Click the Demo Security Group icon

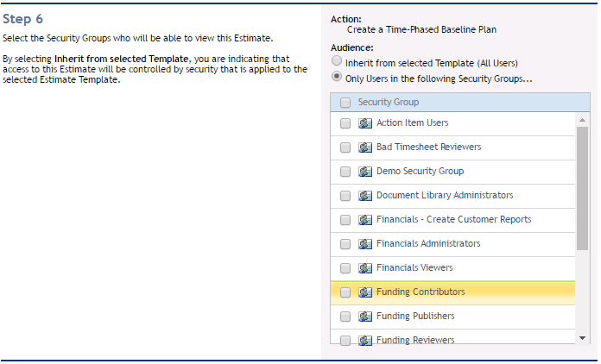(x=365, y=172)
